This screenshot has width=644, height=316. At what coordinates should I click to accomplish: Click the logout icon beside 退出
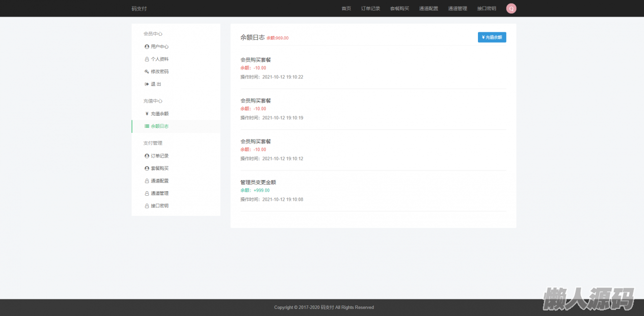tap(147, 84)
